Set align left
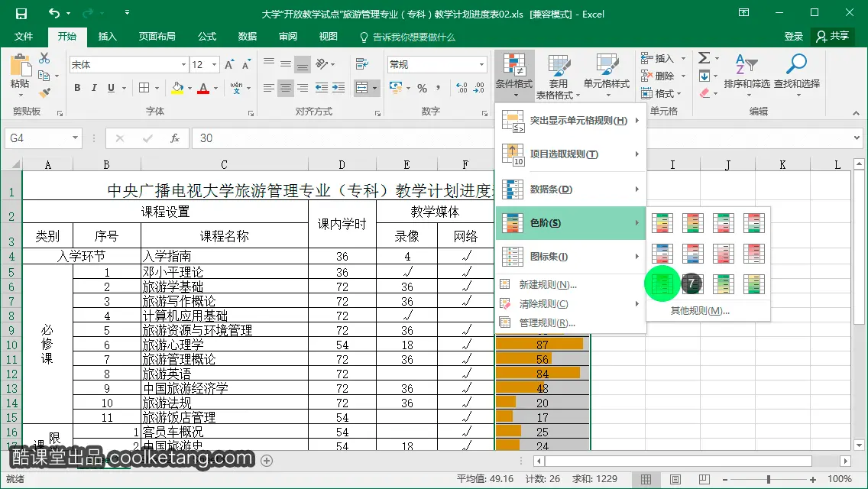This screenshot has height=489, width=868. pyautogui.click(x=268, y=88)
